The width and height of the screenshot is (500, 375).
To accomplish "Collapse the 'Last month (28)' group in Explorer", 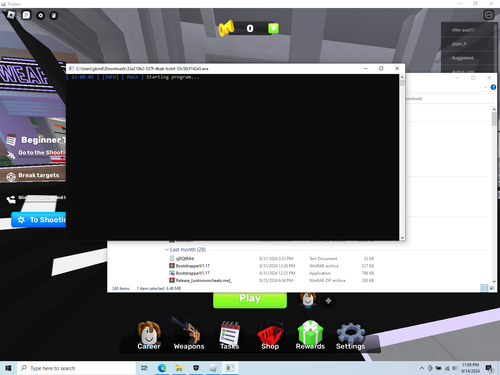I will coord(167,250).
